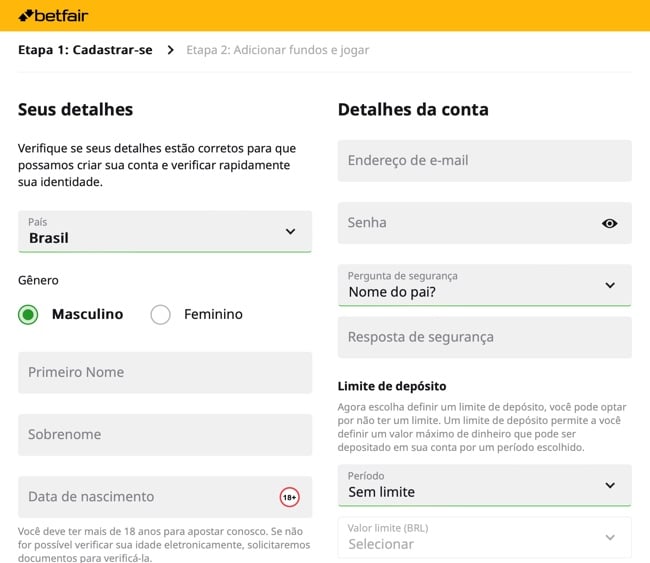Click the Seus detalhes heading
The image size is (650, 563).
pyautogui.click(x=75, y=110)
